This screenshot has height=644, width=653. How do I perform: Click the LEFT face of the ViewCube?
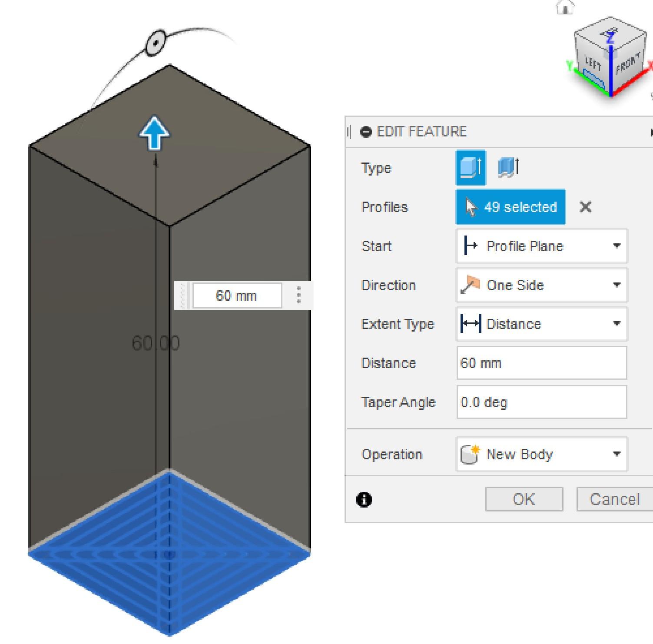click(592, 64)
